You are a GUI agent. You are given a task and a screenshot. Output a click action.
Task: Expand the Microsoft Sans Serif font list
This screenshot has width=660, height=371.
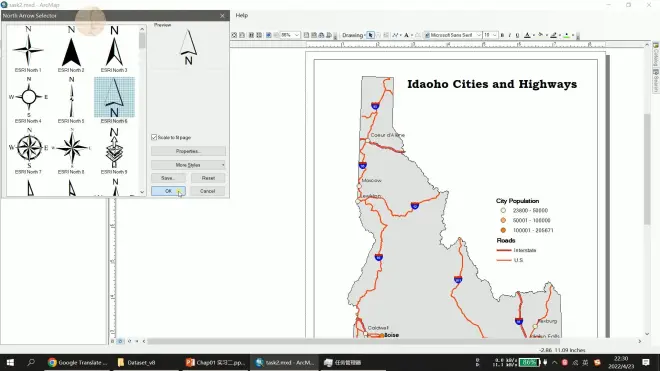(478, 35)
